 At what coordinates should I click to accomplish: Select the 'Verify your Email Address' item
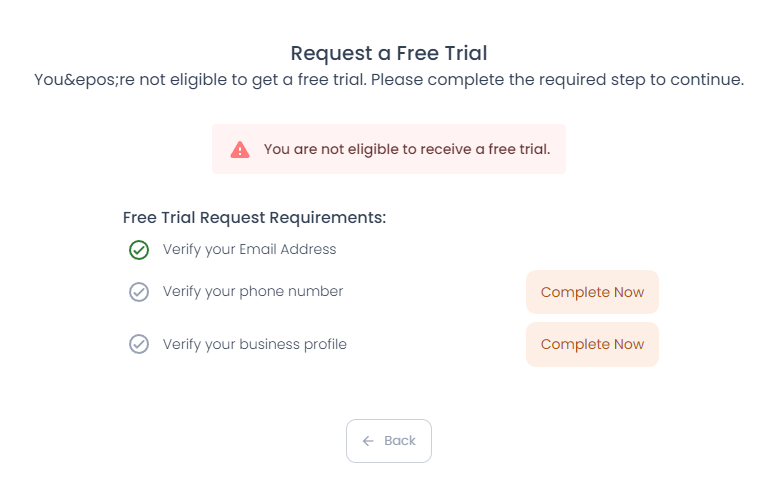coord(249,249)
